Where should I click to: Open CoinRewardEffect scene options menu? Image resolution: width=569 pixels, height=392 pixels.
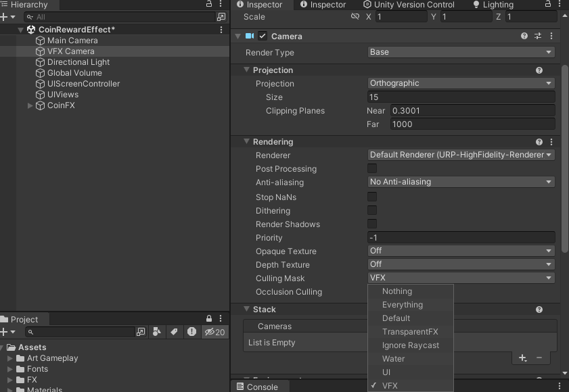point(221,30)
